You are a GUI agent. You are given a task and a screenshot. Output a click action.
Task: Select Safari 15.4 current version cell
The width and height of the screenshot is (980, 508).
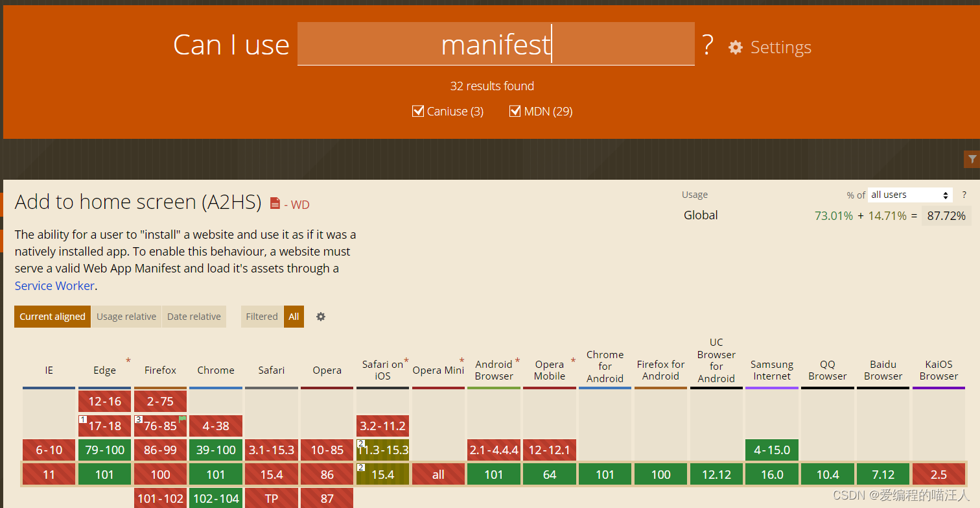click(x=271, y=474)
